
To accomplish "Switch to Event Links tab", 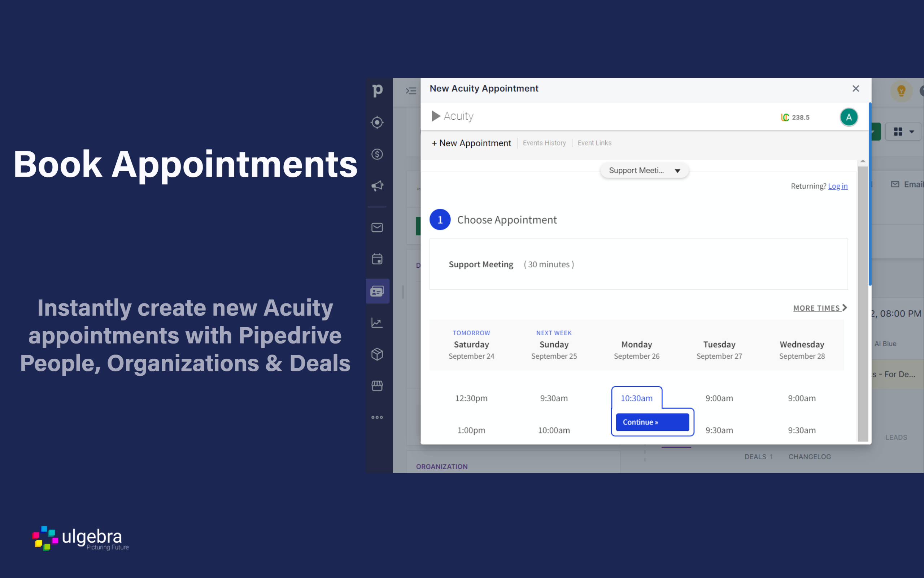I will pyautogui.click(x=594, y=143).
